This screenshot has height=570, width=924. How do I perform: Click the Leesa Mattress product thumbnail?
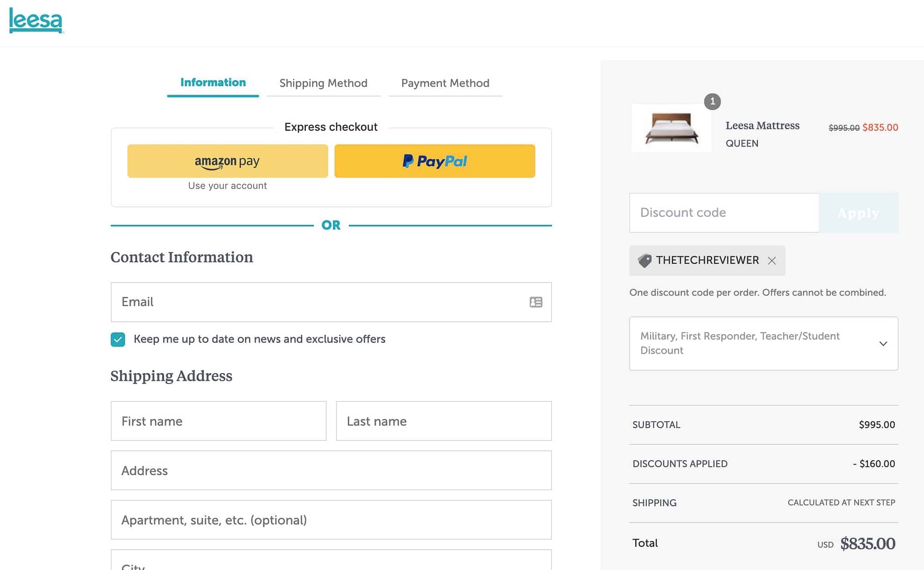[671, 128]
